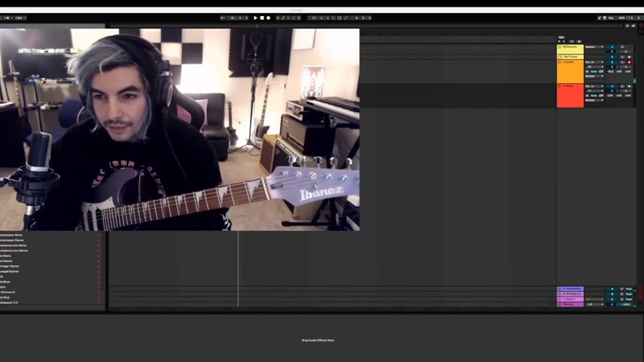Select SausageFattener in browser list
644x362 pixels.
click(x=10, y=271)
